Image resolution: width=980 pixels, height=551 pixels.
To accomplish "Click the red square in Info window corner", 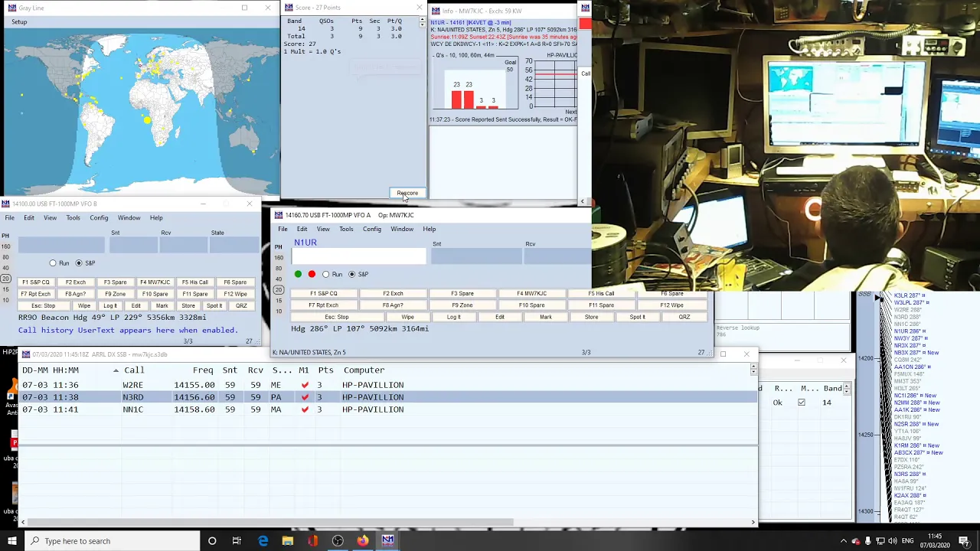I will point(585,24).
